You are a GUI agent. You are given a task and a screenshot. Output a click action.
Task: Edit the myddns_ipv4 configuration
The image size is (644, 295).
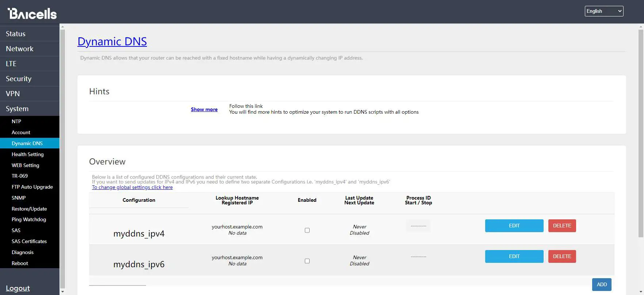pos(514,226)
